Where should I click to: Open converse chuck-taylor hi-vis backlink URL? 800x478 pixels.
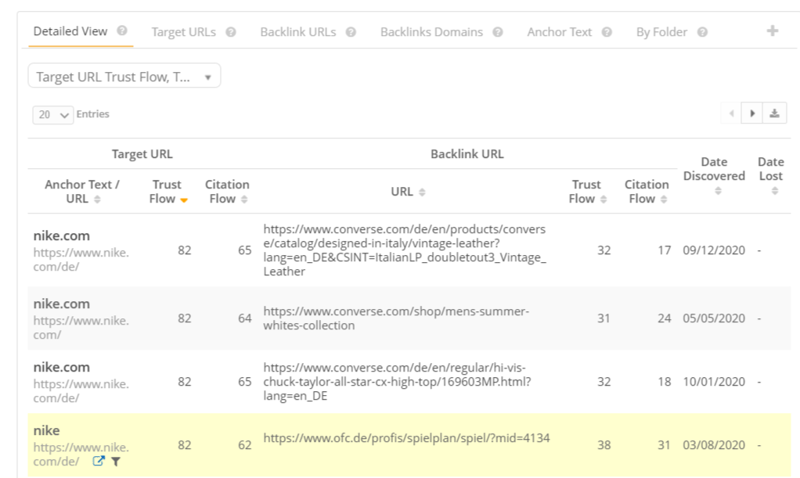coord(397,382)
